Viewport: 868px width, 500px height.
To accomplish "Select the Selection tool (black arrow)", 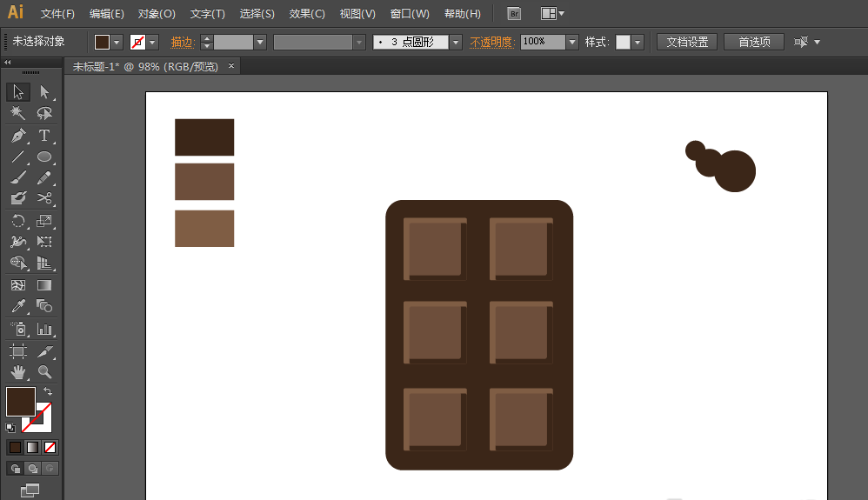I will tap(18, 92).
